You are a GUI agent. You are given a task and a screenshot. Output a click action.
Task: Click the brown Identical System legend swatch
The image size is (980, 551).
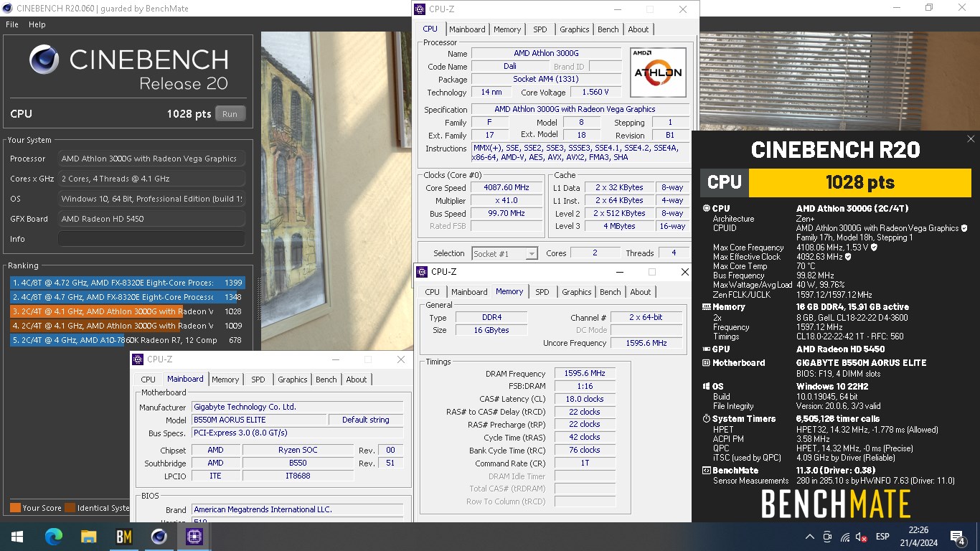pyautogui.click(x=70, y=508)
